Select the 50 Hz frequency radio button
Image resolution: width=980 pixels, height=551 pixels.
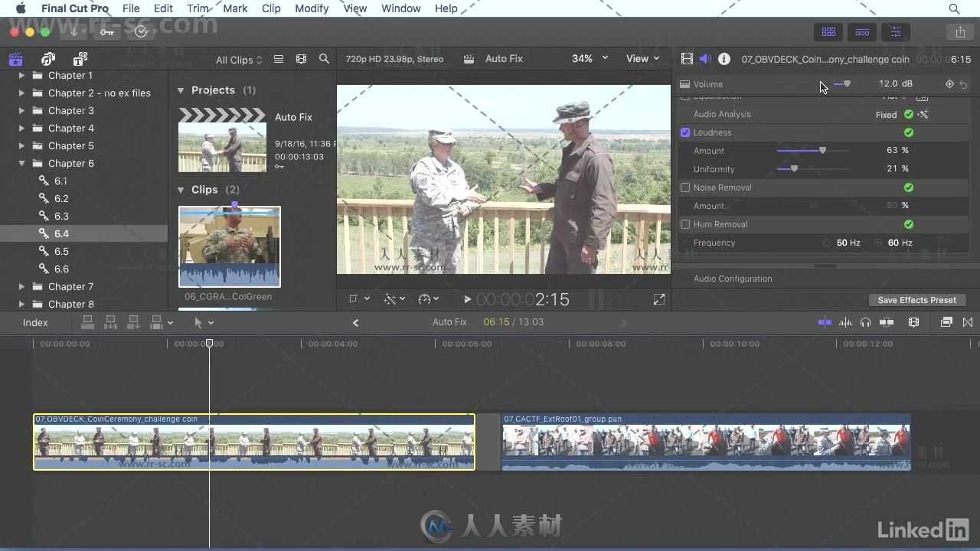(x=827, y=243)
